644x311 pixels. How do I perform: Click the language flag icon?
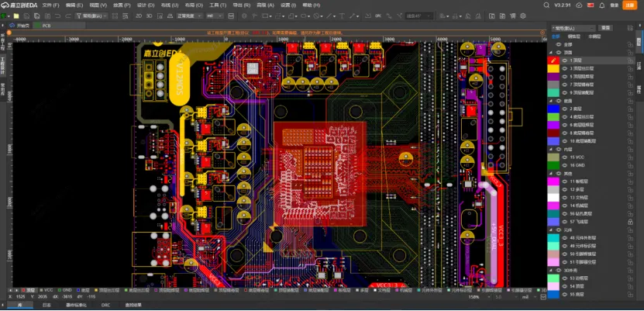point(591,5)
